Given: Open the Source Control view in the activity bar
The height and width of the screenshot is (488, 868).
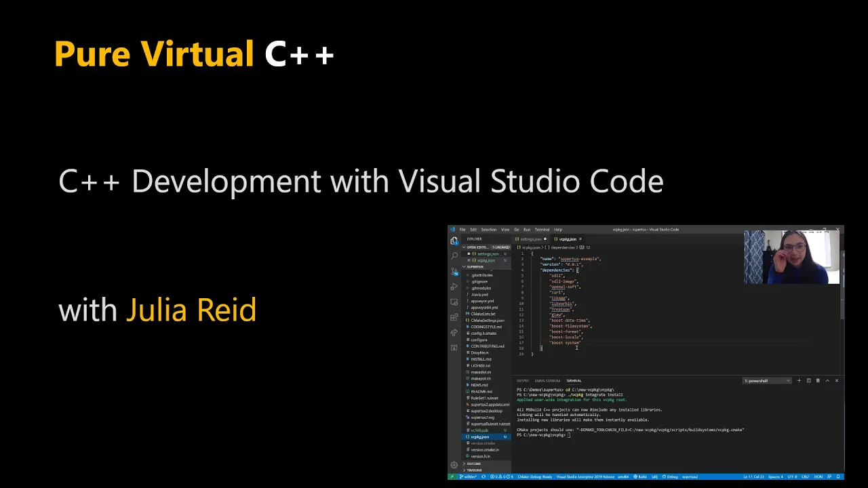Looking at the screenshot, I should 454,271.
